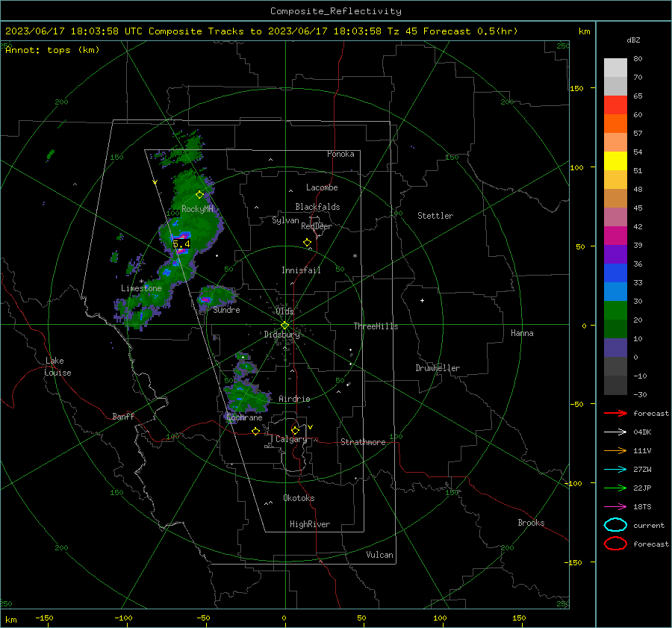Select the 30 dBZ green swatch

click(615, 310)
